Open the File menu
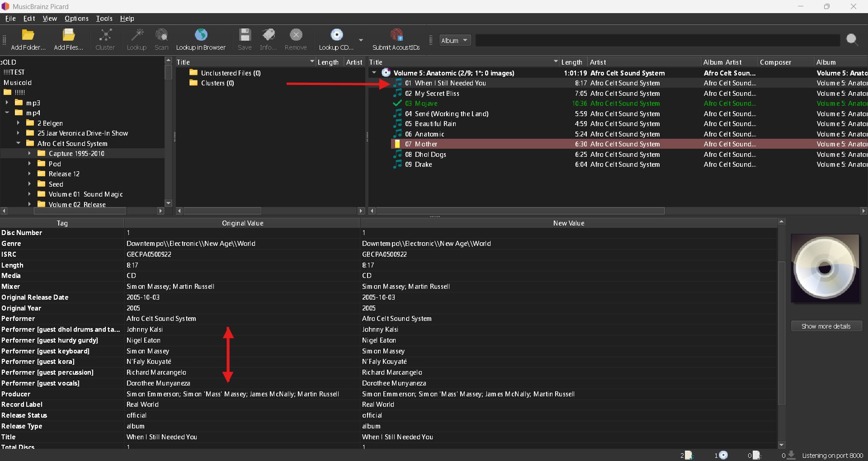Viewport: 868px width, 461px height. (10, 19)
